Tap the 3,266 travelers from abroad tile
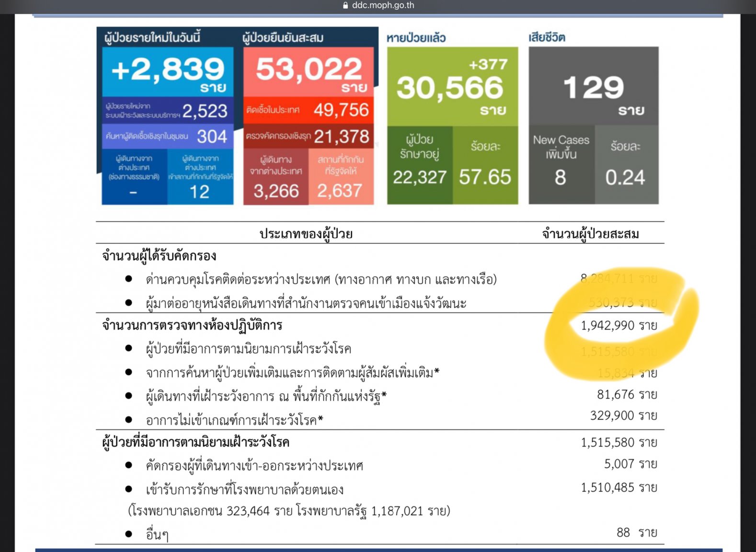This screenshot has height=552, width=756. pyautogui.click(x=276, y=177)
